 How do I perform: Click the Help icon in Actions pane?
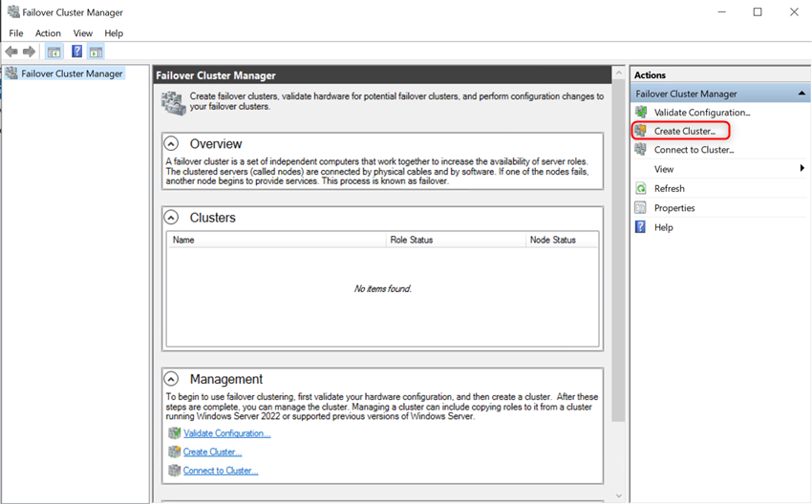[641, 226]
